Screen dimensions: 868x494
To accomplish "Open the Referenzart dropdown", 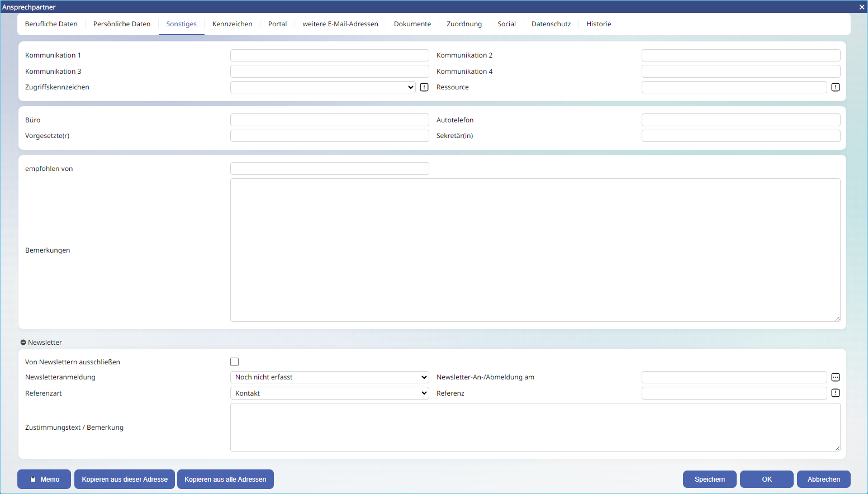I will (330, 393).
